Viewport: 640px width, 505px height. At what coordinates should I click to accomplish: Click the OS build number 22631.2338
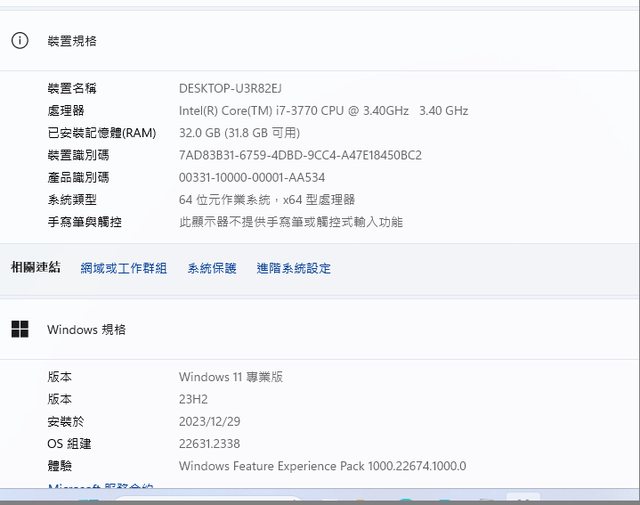pos(209,443)
